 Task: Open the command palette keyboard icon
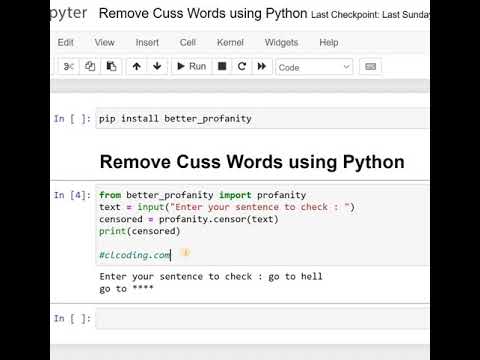[x=370, y=67]
